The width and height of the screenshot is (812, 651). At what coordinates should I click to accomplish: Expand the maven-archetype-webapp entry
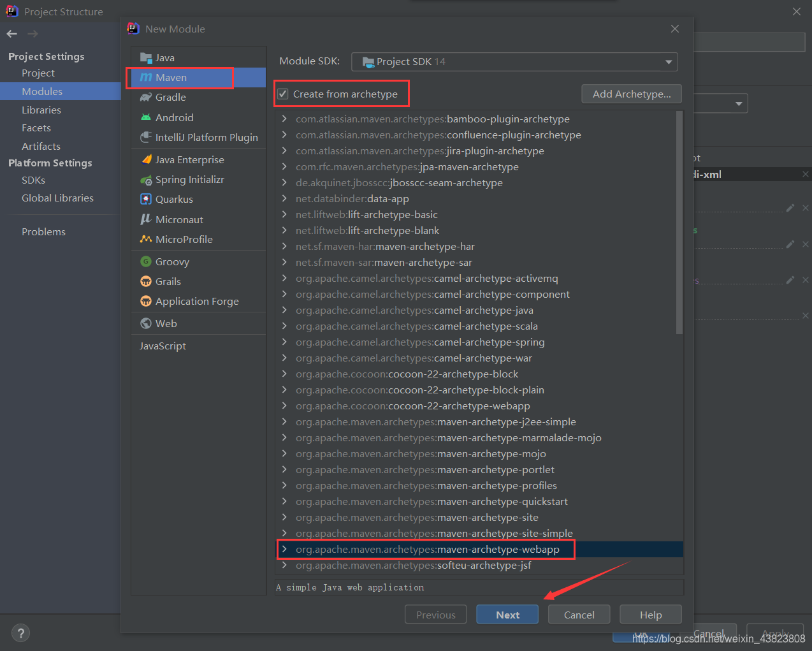coord(284,549)
